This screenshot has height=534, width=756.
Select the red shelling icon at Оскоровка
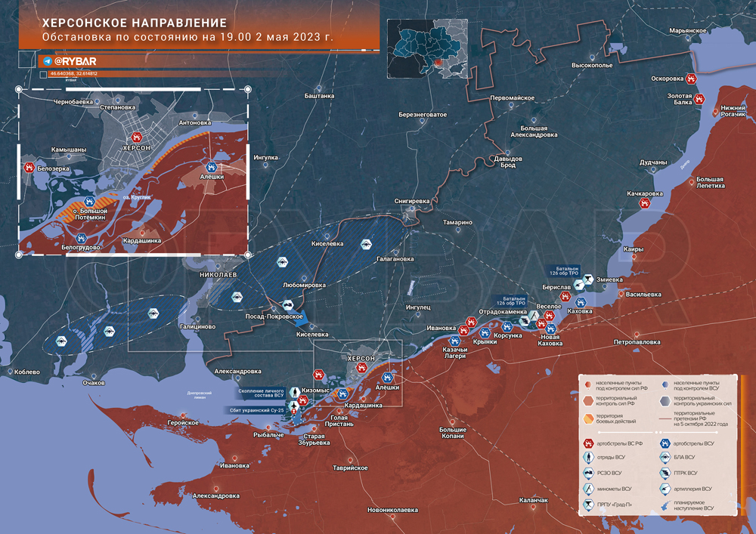click(691, 78)
